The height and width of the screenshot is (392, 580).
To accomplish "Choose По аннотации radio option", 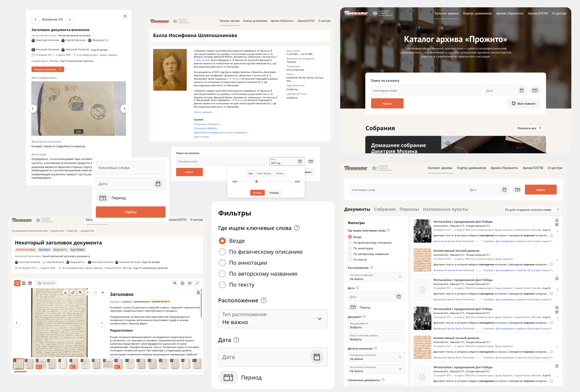I will (x=222, y=263).
